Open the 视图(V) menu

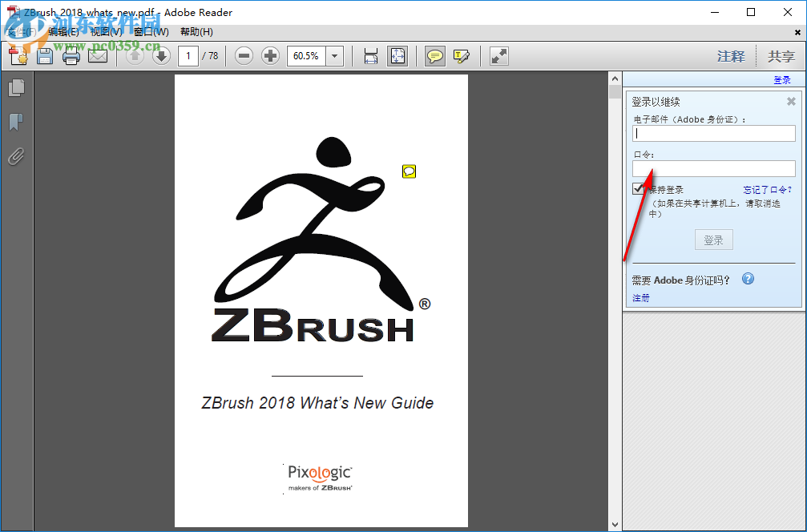tap(107, 32)
